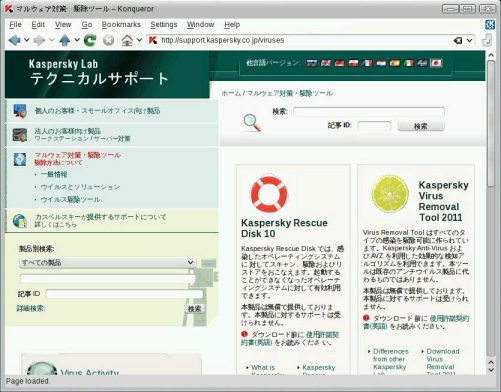The width and height of the screenshot is (501, 392).
Task: Select the French flag language version
Action: point(367,63)
